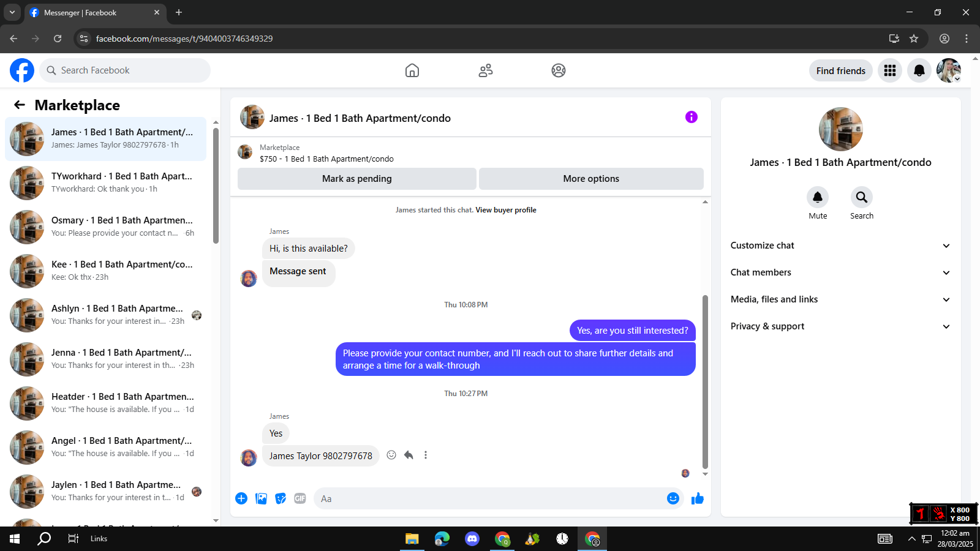Go back using the Marketplace arrow
The width and height of the screenshot is (980, 551).
point(20,105)
